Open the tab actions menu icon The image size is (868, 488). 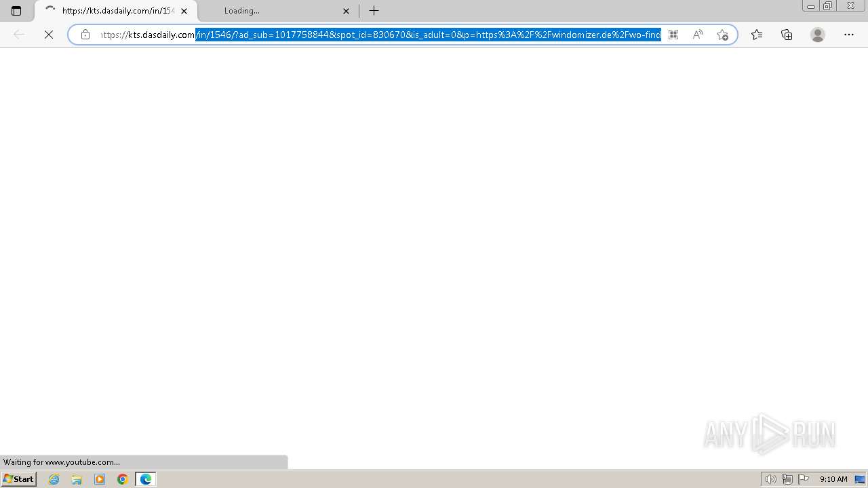(16, 11)
